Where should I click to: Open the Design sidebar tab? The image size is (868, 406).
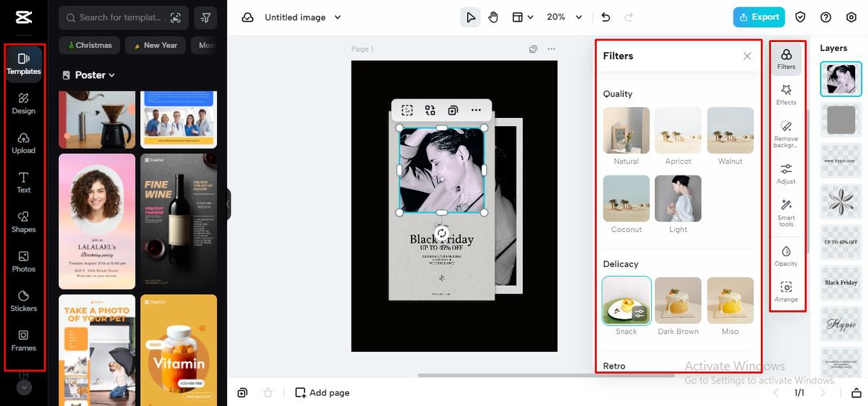(24, 103)
